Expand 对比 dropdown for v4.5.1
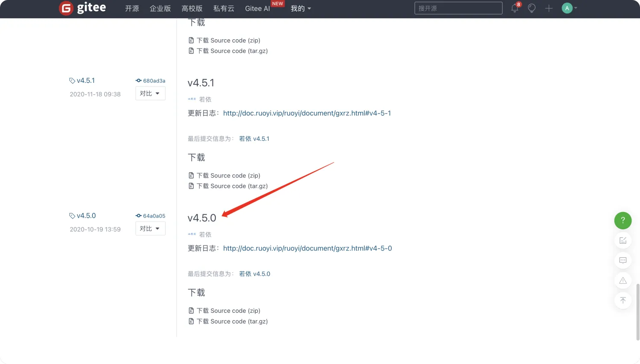Viewport: 640px width, 364px height. point(150,93)
